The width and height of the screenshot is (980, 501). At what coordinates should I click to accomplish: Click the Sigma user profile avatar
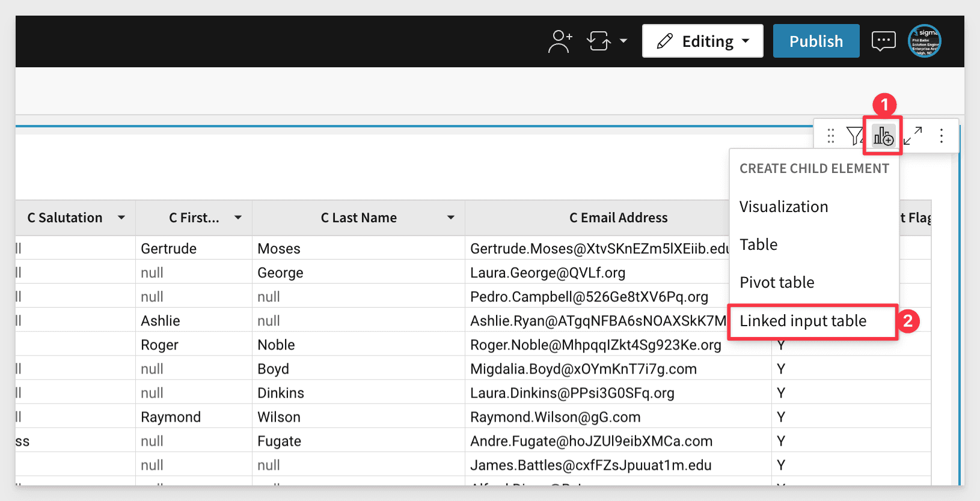[x=924, y=41]
